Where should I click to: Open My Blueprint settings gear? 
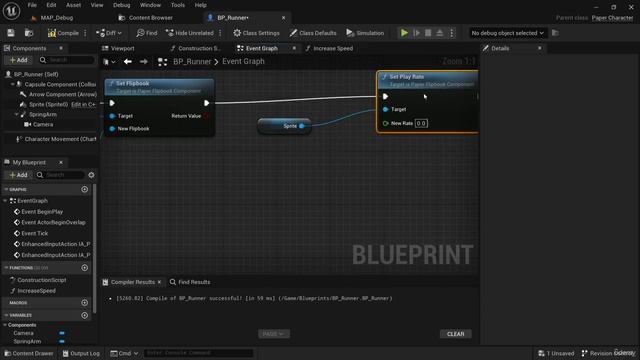pos(91,175)
